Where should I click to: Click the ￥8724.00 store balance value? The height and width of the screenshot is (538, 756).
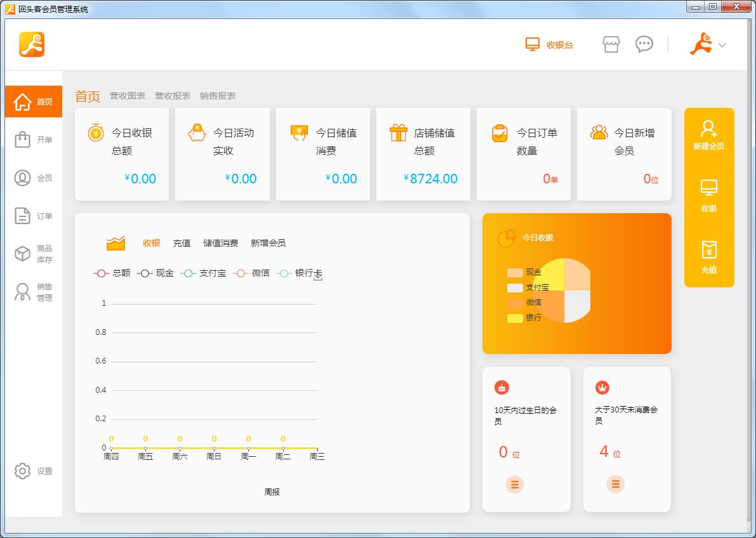coord(430,179)
